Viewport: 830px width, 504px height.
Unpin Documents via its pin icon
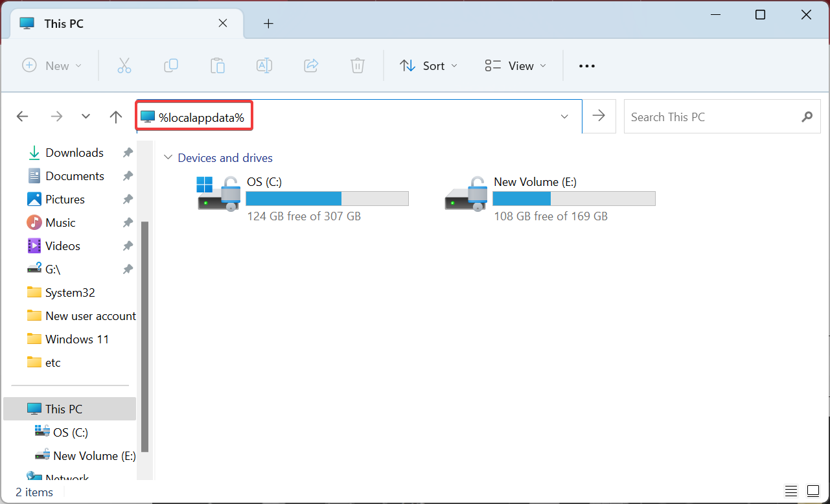coord(128,176)
